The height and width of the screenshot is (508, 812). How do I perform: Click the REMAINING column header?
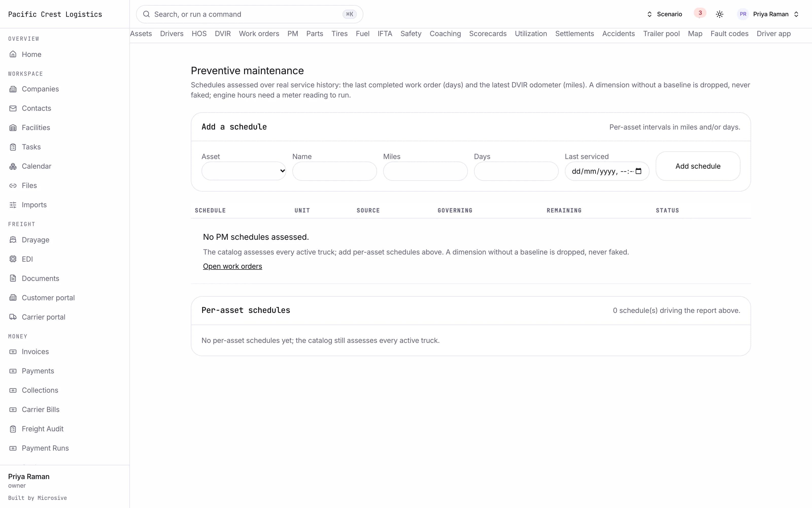pos(564,210)
